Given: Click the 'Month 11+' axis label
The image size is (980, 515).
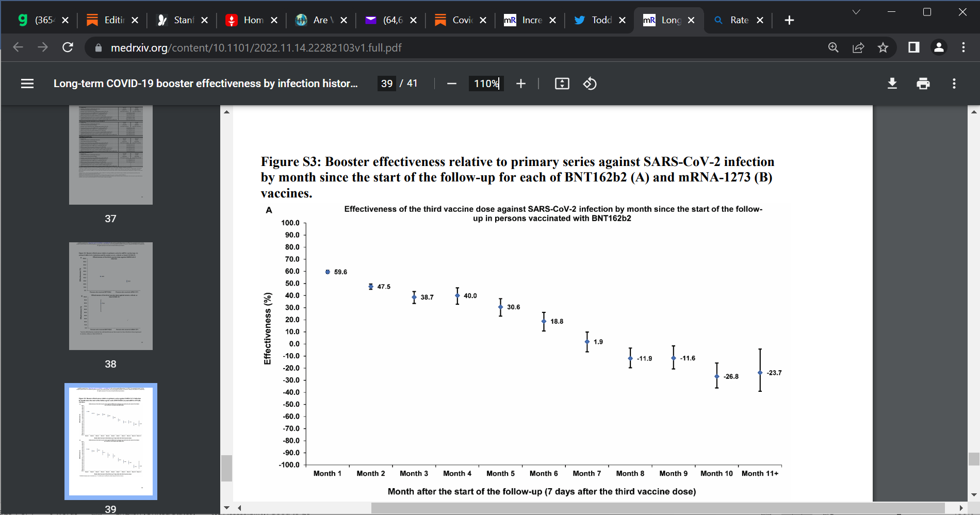Looking at the screenshot, I should [x=760, y=473].
